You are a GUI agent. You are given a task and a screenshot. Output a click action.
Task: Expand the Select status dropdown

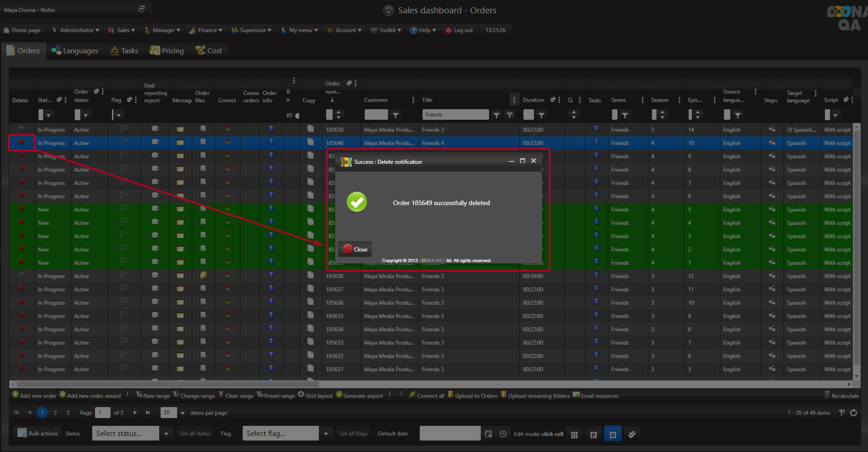pos(166,434)
